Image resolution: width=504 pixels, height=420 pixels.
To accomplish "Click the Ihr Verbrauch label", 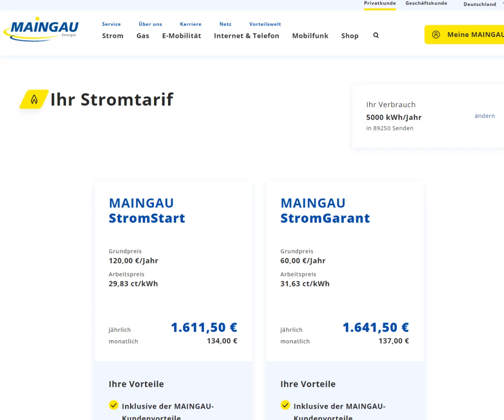I will coord(391,105).
